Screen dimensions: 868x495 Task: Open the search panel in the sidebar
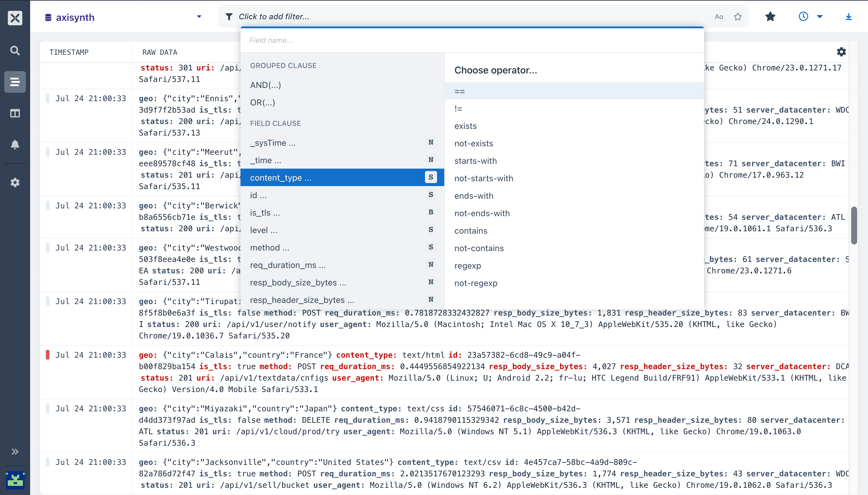point(15,50)
